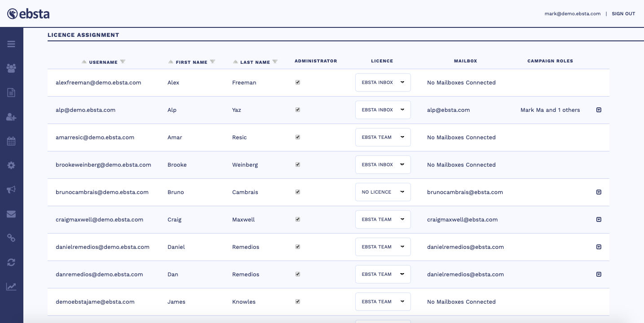Viewport: 644px width, 323px height.
Task: Open the document icon in the sidebar
Action: click(x=11, y=93)
